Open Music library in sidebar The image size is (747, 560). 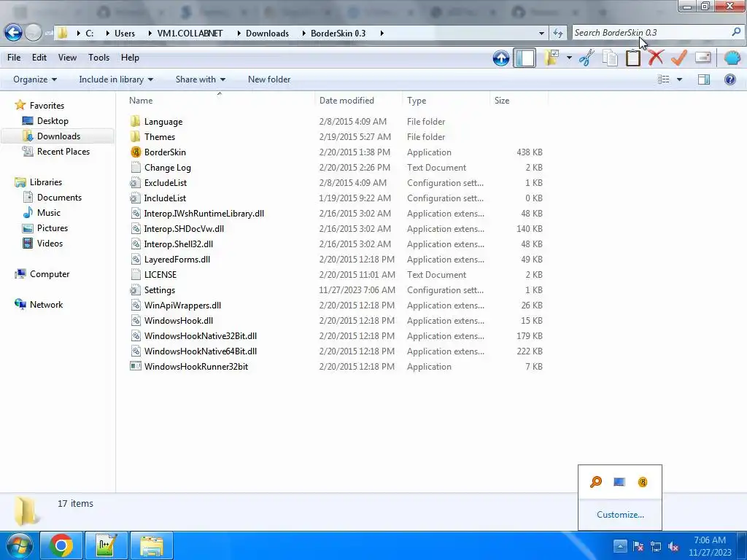click(x=49, y=212)
